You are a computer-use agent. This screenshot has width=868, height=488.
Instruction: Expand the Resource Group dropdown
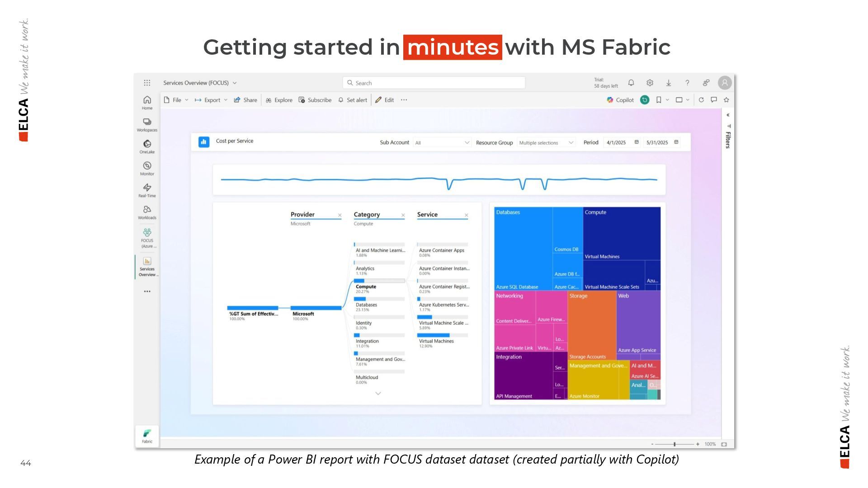(x=546, y=142)
